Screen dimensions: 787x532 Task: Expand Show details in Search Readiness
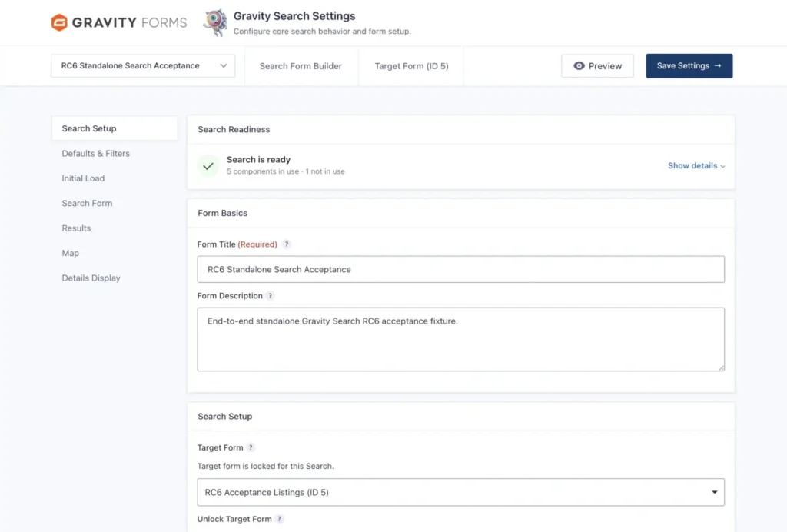[x=696, y=165]
